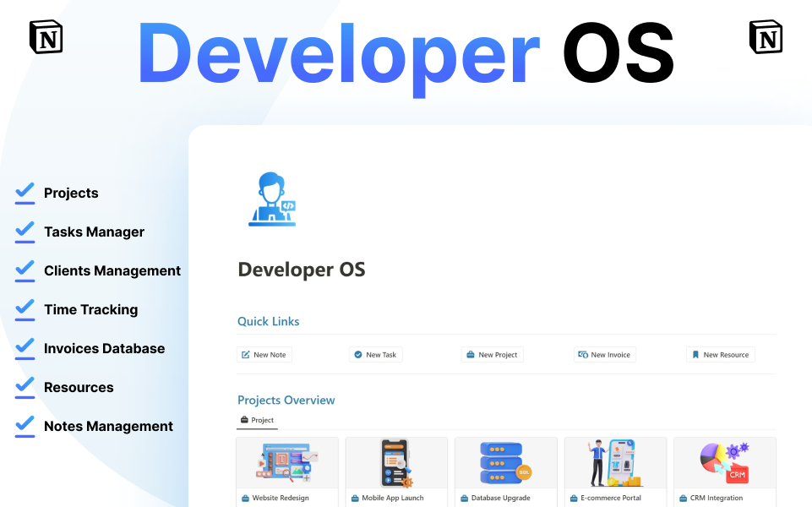Click the Clients Management feature label

[x=112, y=271]
